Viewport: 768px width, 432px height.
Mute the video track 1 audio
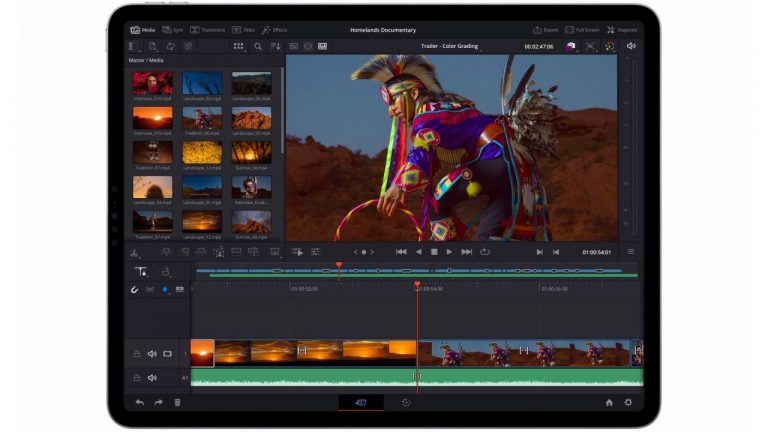click(152, 354)
